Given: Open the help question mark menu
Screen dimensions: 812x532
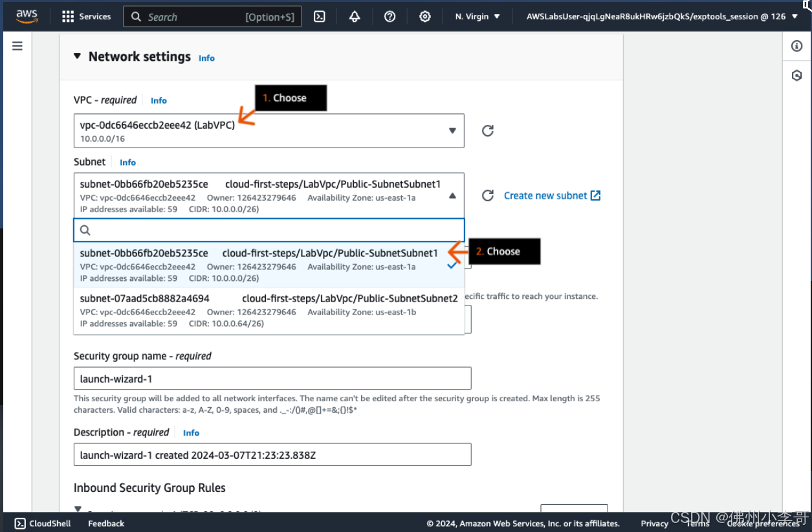Looking at the screenshot, I should click(390, 17).
